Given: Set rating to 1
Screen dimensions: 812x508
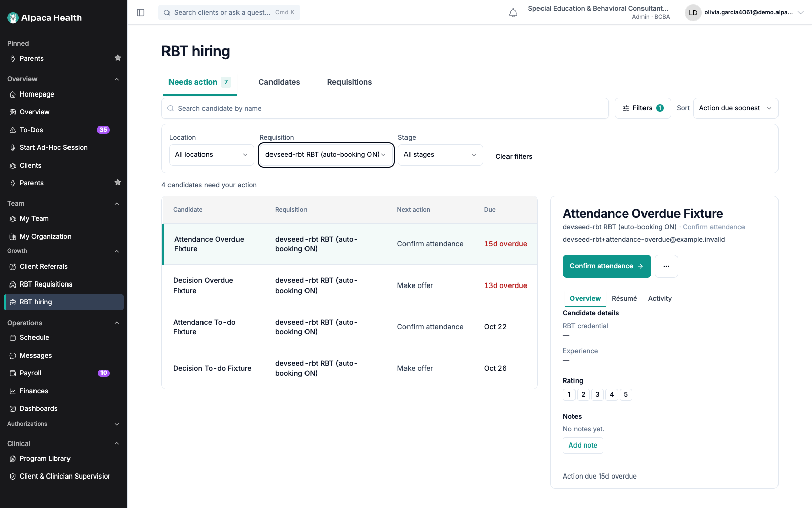Looking at the screenshot, I should point(569,395).
